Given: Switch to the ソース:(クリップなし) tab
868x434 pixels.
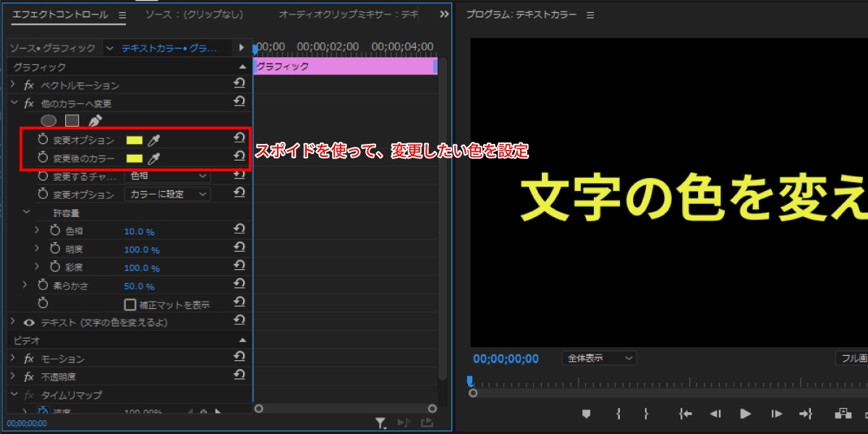Looking at the screenshot, I should 194,14.
